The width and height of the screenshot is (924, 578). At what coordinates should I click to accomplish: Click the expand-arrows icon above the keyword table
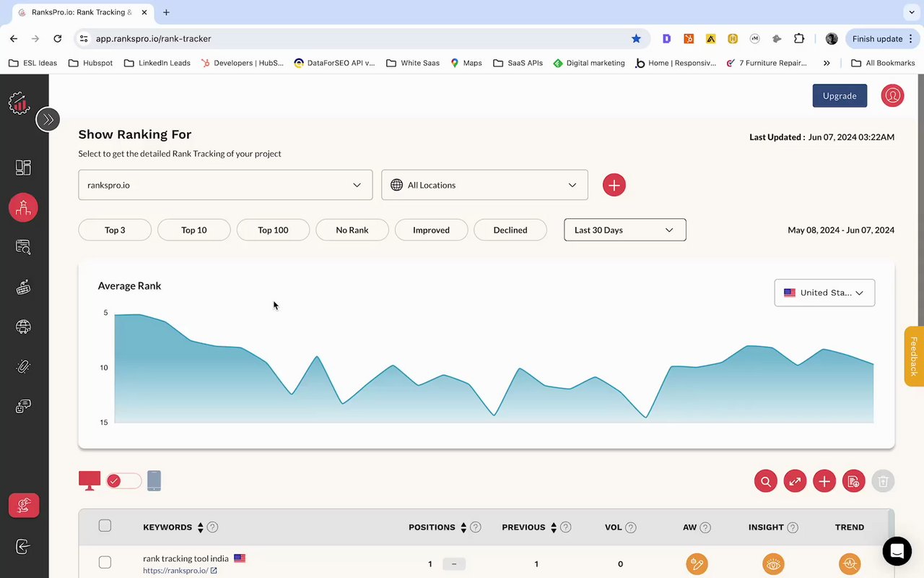tap(795, 481)
